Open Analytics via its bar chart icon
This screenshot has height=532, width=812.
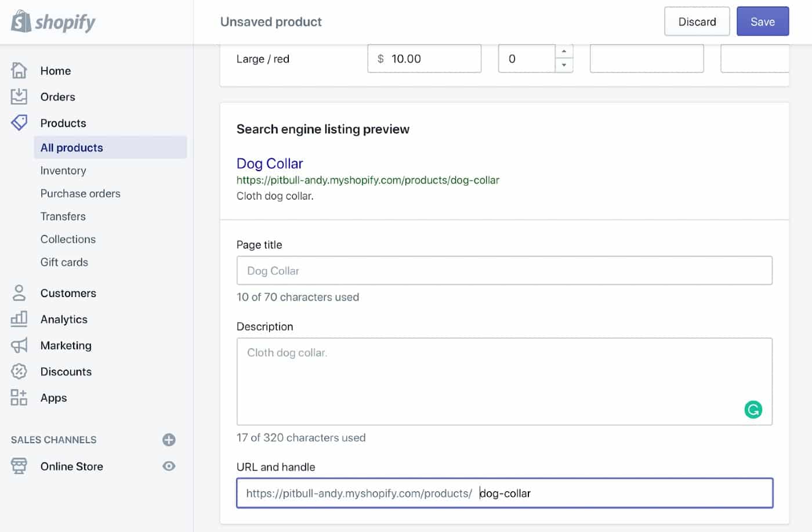tap(18, 319)
